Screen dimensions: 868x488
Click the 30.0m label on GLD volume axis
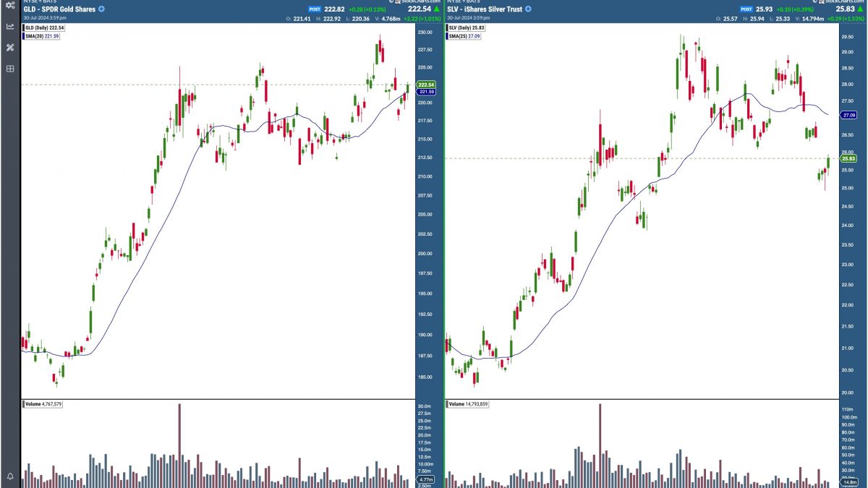[x=425, y=406]
